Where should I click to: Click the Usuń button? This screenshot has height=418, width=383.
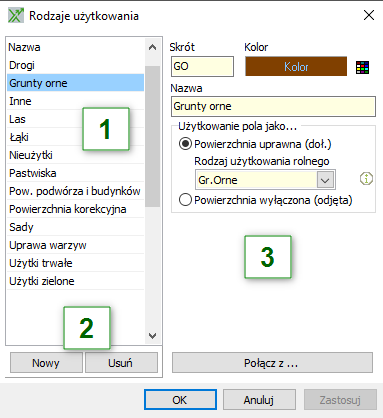click(121, 363)
